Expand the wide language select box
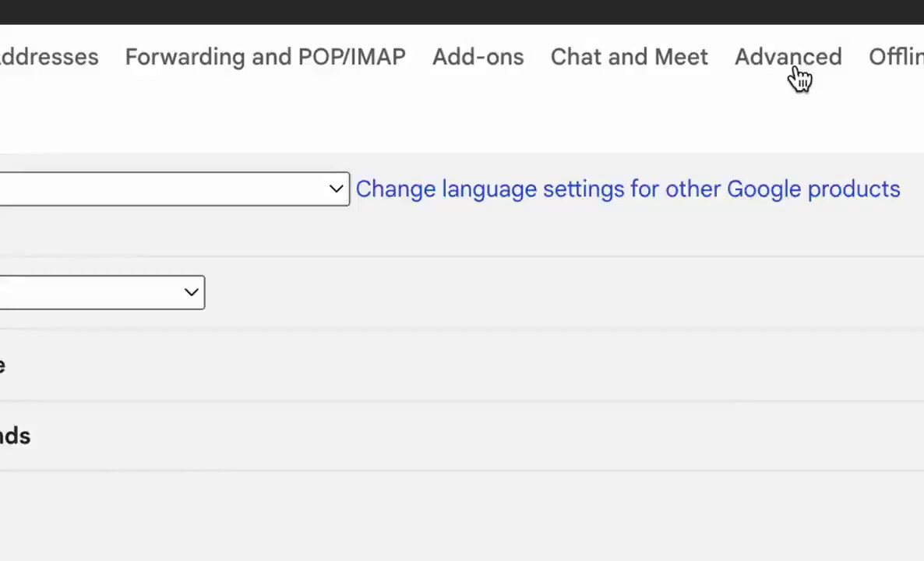Screen dimensions: 924x561 [175, 189]
